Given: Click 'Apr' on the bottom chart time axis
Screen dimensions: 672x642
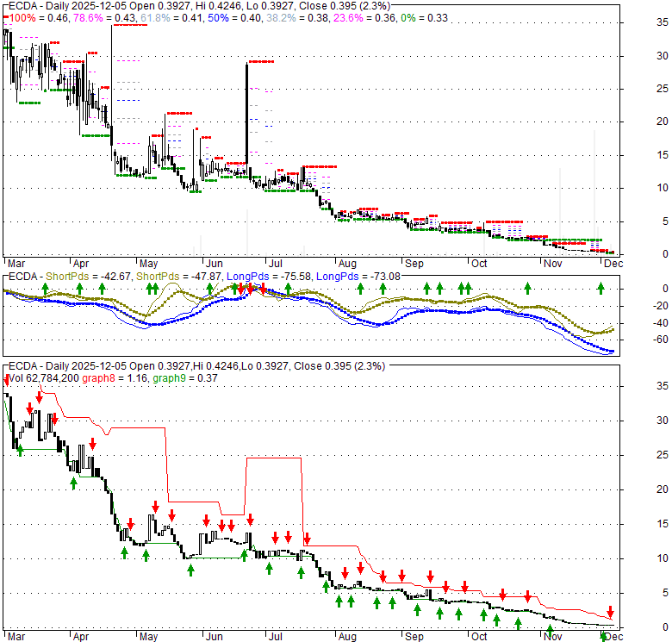Looking at the screenshot, I should (x=81, y=637).
